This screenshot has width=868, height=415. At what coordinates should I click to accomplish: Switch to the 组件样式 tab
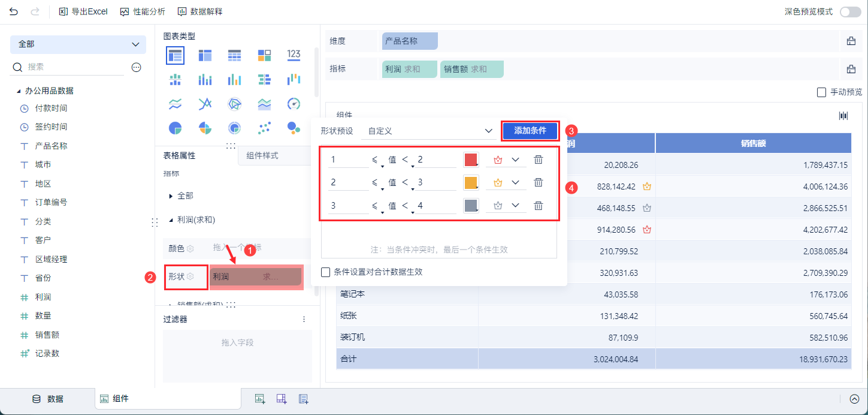pyautogui.click(x=262, y=155)
